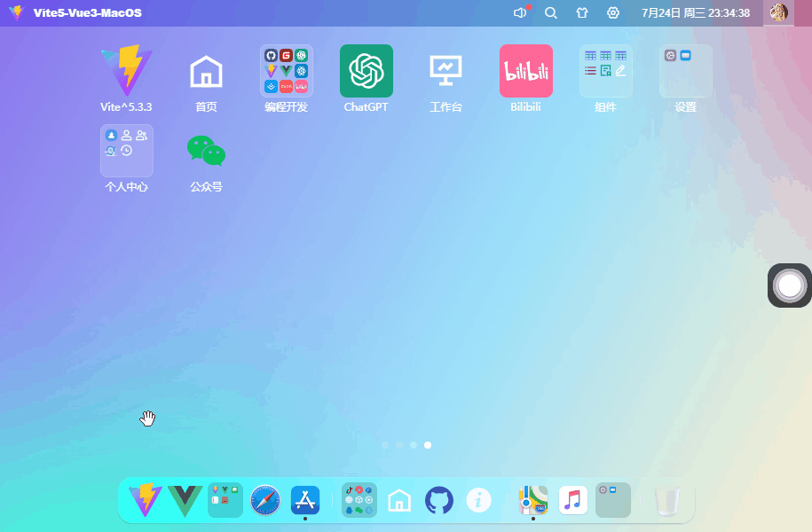
Task: Open the 组件 components folder
Action: 606,71
